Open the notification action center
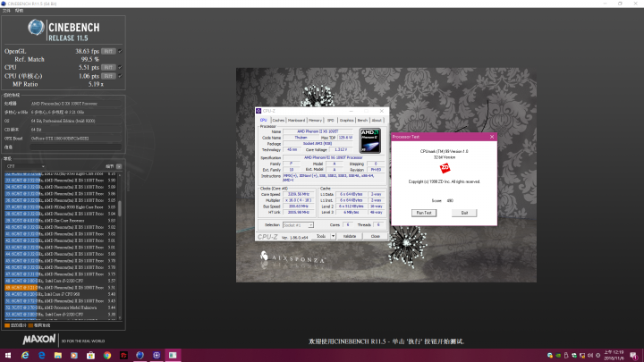The image size is (644, 362). (634, 356)
